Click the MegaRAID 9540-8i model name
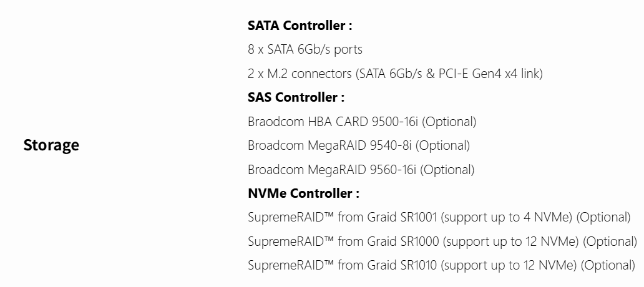The height and width of the screenshot is (287, 644). point(360,145)
